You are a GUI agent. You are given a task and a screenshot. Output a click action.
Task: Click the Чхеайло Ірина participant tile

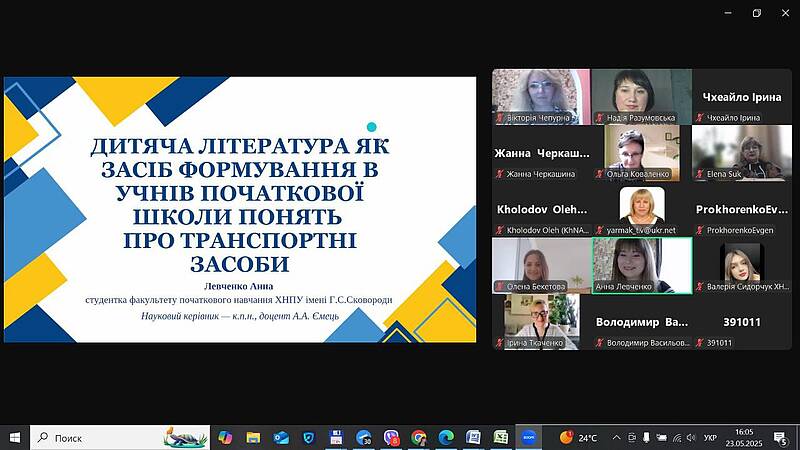click(x=741, y=96)
